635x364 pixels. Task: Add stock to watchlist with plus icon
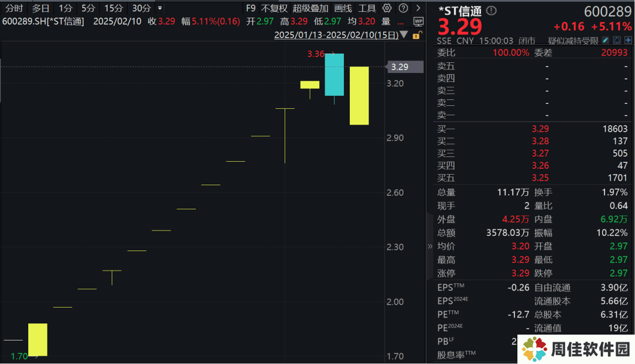(628, 40)
